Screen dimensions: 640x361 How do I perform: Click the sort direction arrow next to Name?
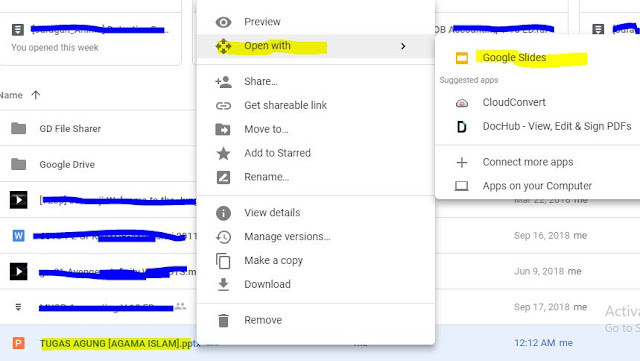pos(36,95)
